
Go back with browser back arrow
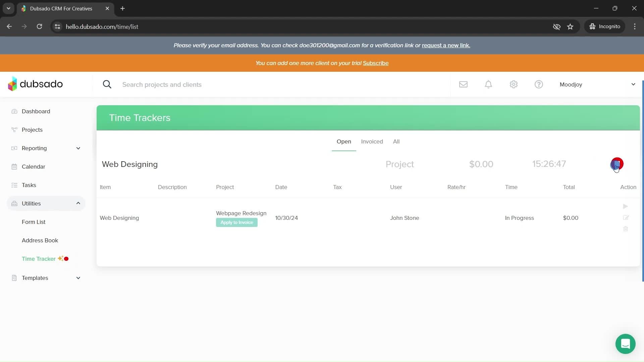click(x=9, y=26)
